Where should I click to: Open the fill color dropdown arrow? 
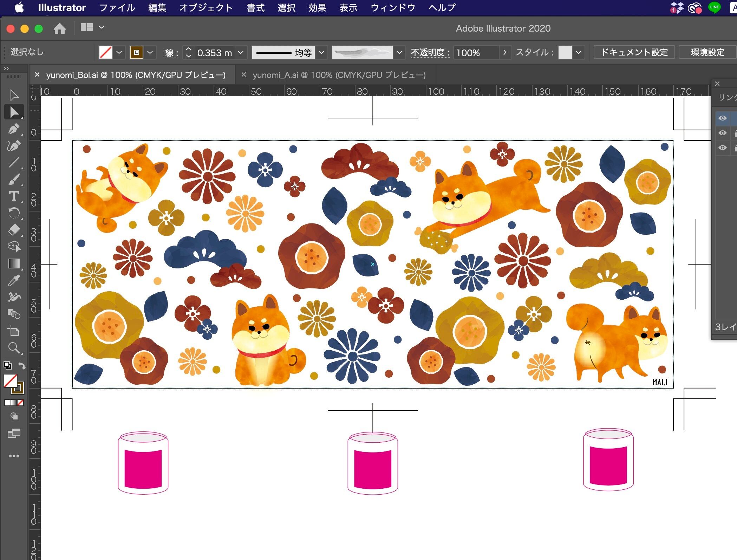point(119,53)
